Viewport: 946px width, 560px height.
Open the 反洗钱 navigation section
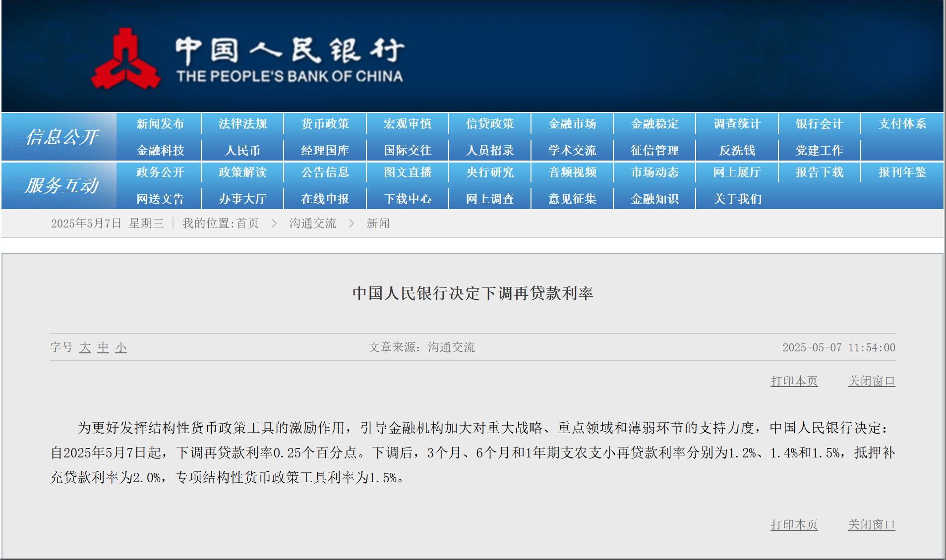pyautogui.click(x=737, y=150)
